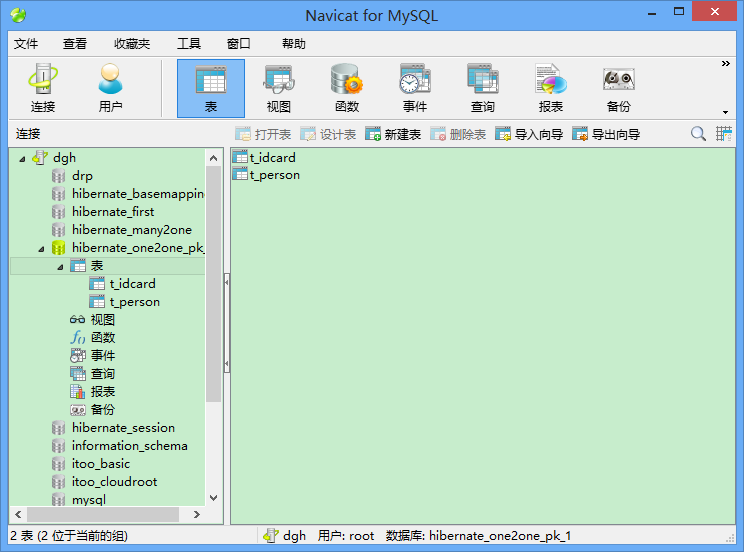This screenshot has width=744, height=552.
Task: Maximize the Navicat window
Action: [x=679, y=11]
